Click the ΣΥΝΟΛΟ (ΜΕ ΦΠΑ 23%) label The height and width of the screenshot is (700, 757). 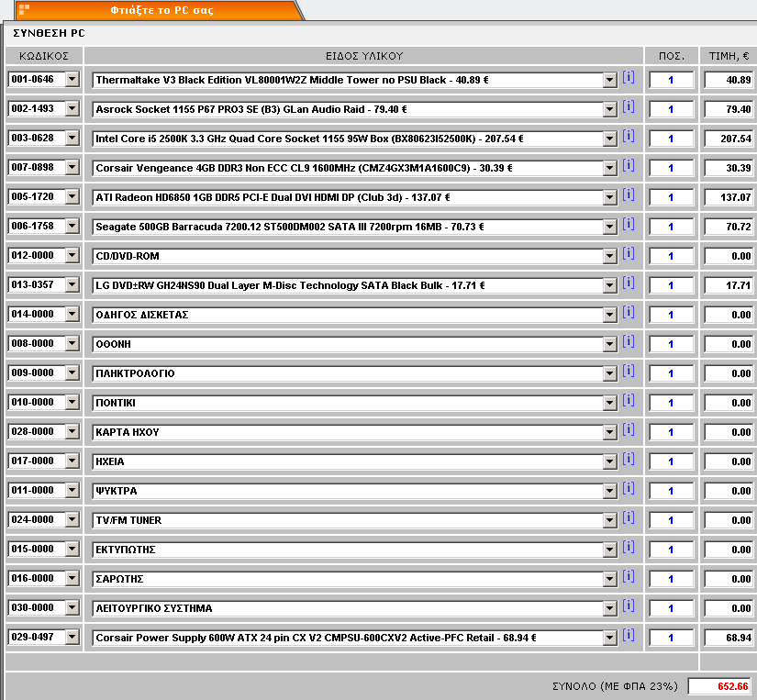point(615,686)
